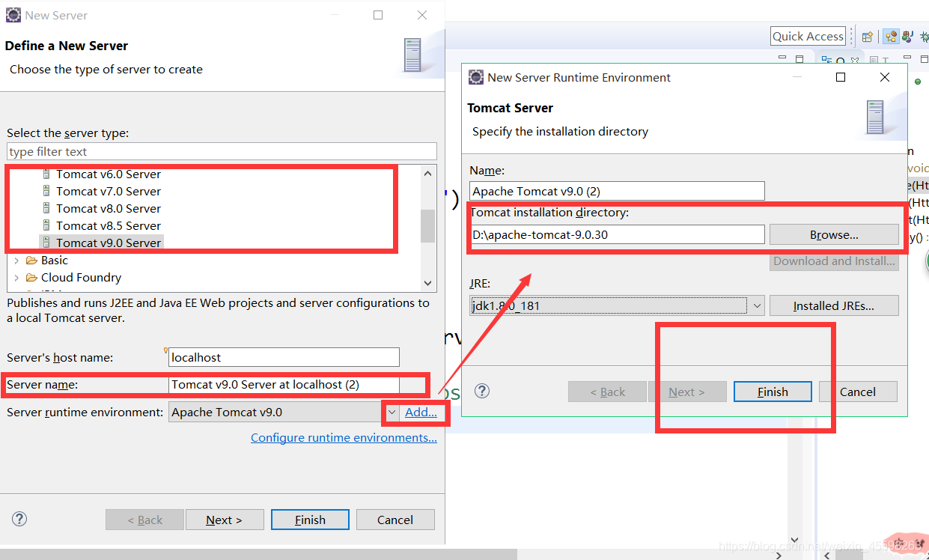Image resolution: width=929 pixels, height=560 pixels.
Task: Click Cancel in Runtime Environment dialog
Action: click(x=858, y=392)
